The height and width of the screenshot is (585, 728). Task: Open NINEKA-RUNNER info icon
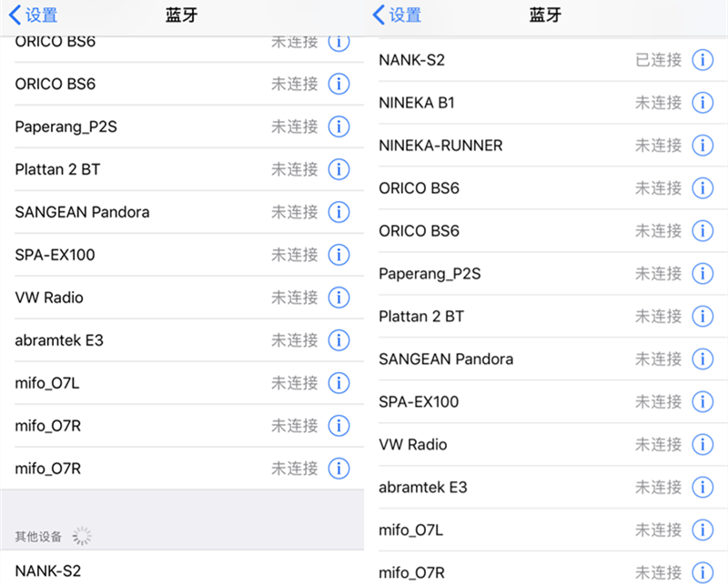(x=703, y=146)
